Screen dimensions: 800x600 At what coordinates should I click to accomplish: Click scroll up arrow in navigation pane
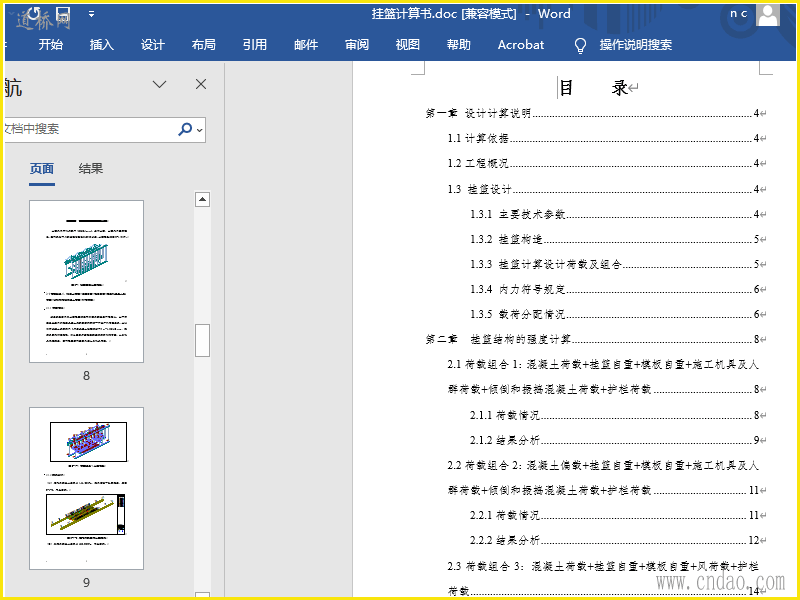pos(203,199)
